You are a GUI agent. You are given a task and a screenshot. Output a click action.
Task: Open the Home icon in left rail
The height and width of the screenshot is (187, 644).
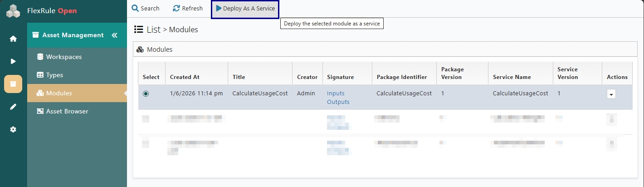(x=13, y=39)
